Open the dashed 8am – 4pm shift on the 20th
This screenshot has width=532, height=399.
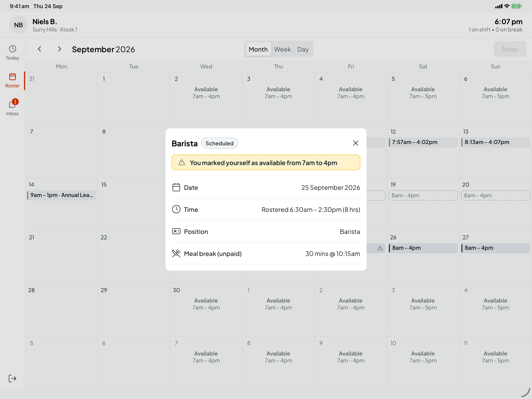[495, 195]
